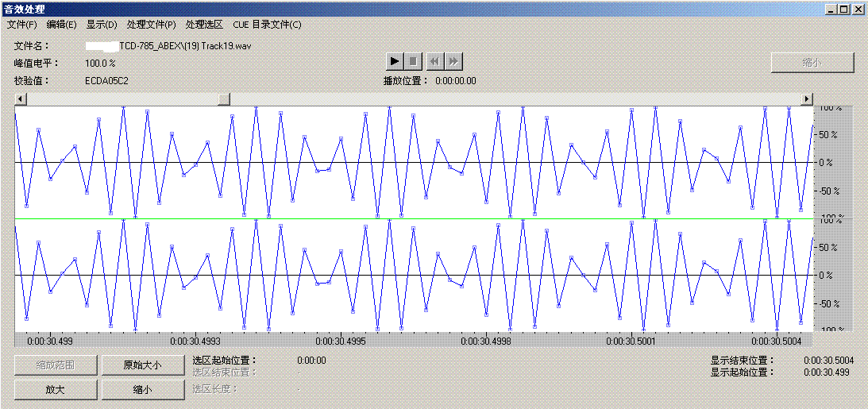Expand the 处理文件(P) menu

pos(151,25)
